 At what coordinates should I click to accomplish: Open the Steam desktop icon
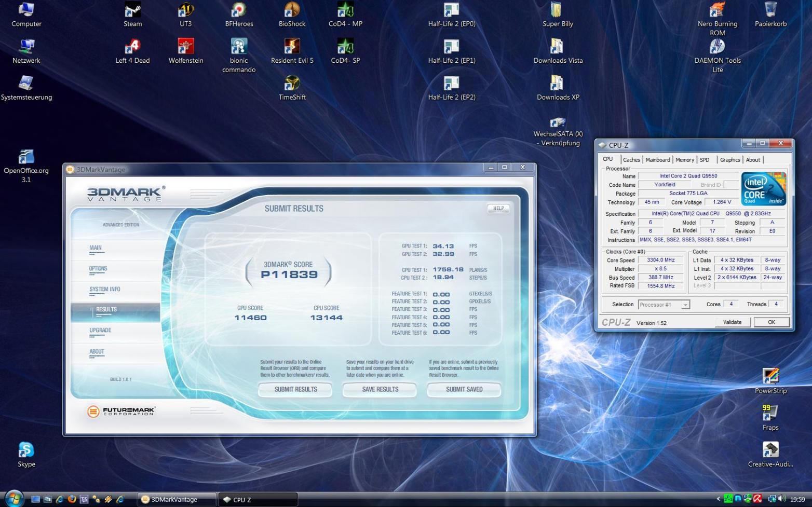pos(133,15)
